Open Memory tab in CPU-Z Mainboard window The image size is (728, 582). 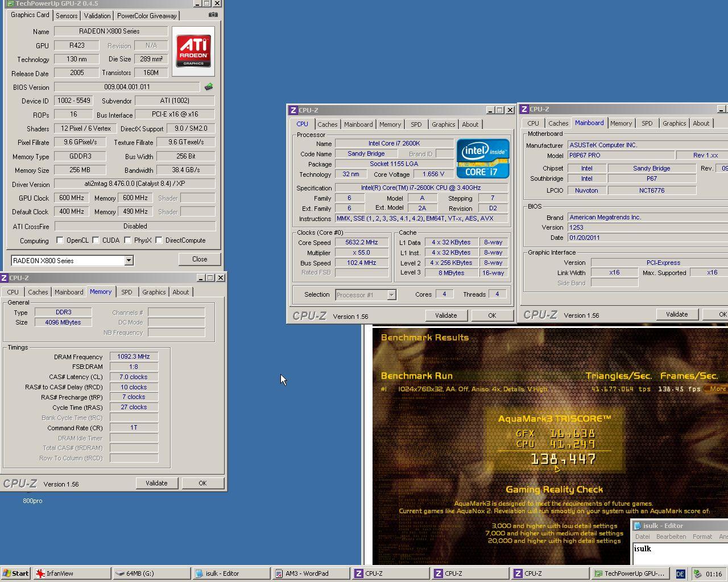(621, 123)
